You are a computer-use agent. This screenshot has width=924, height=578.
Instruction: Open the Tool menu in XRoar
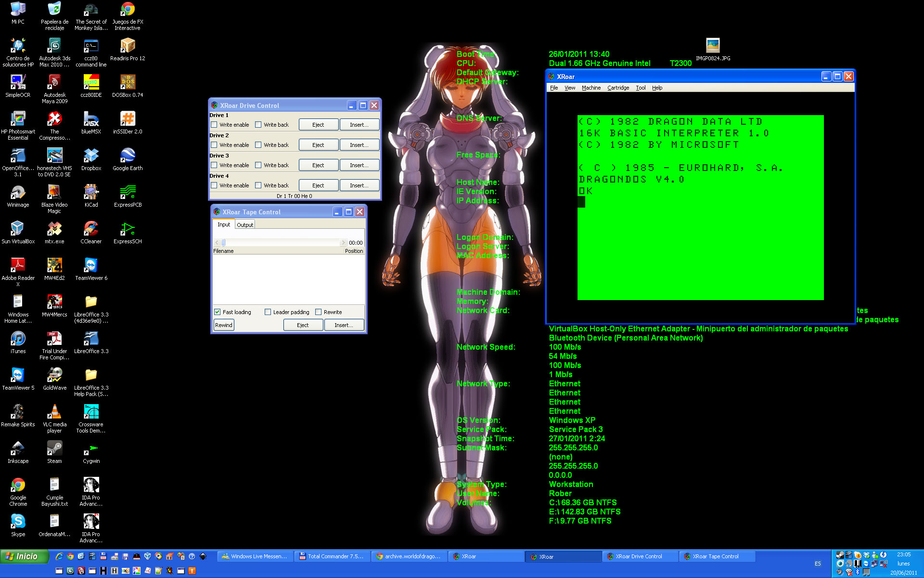(641, 88)
